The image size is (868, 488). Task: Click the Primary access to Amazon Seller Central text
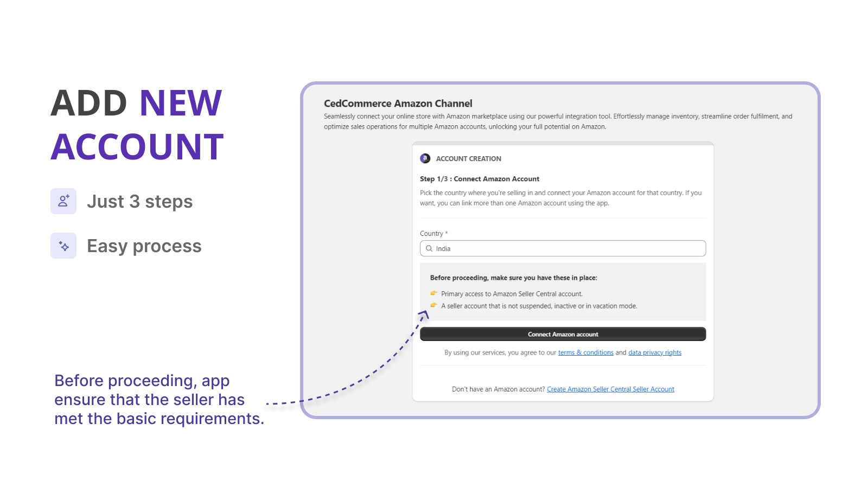pyautogui.click(x=512, y=294)
